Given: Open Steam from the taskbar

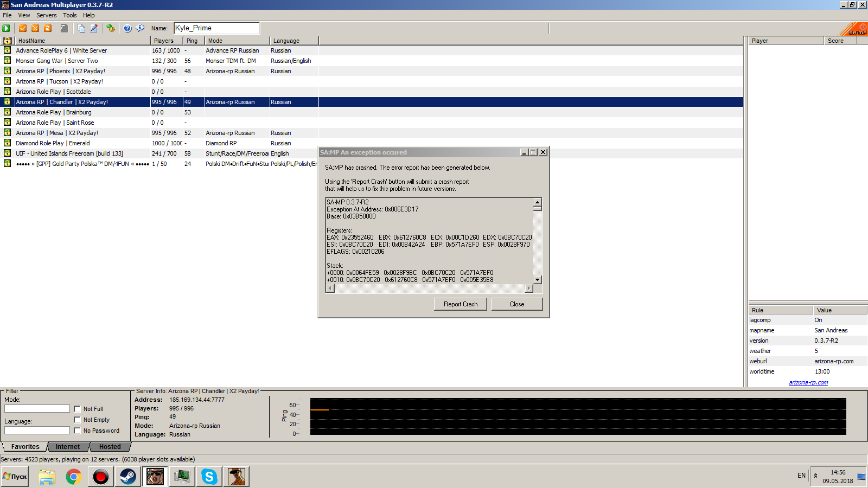Looking at the screenshot, I should 128,477.
